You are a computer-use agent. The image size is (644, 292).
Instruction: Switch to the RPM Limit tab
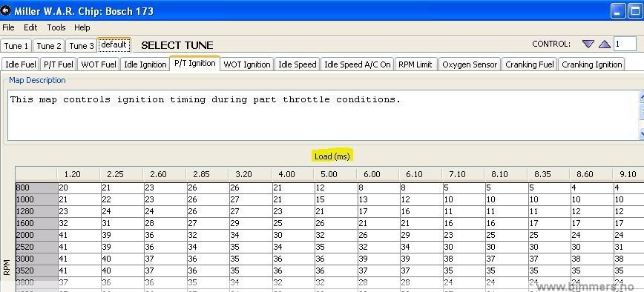(x=415, y=64)
